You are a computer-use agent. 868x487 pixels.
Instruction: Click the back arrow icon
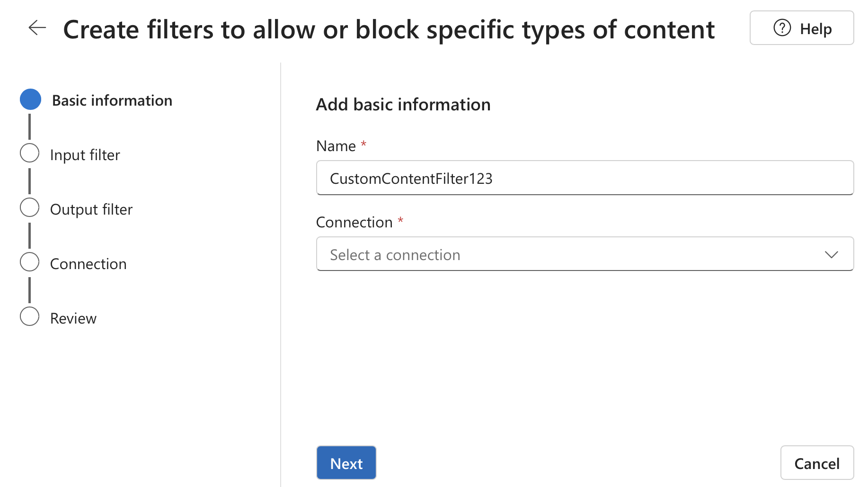click(x=37, y=28)
